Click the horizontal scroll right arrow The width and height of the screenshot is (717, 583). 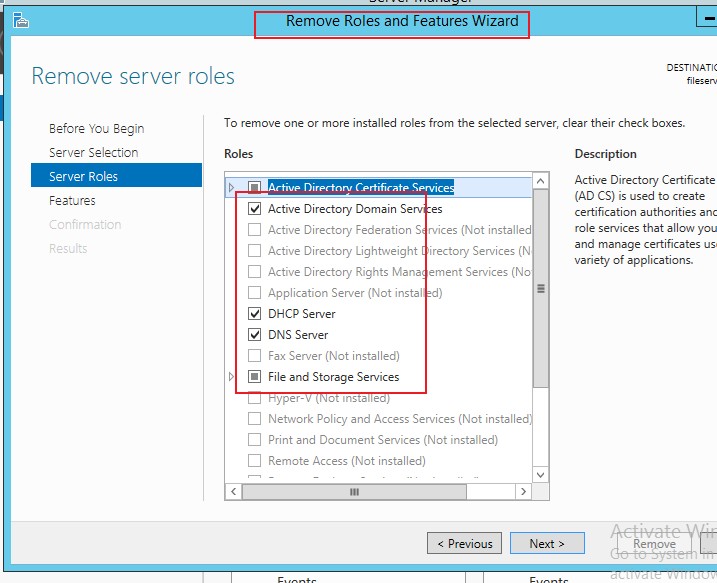(524, 492)
